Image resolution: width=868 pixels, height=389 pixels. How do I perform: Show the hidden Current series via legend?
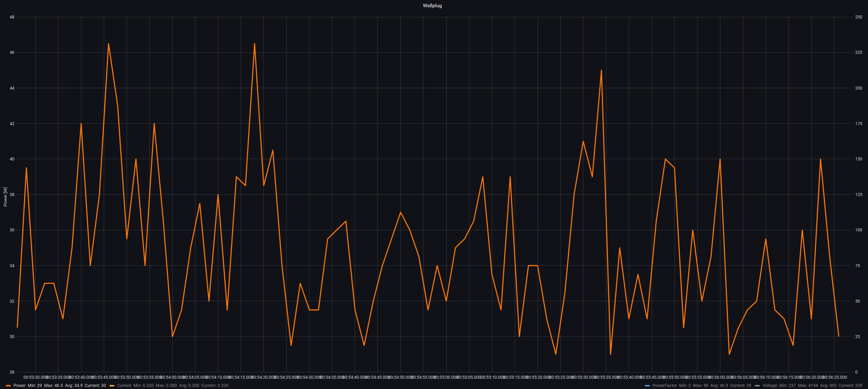(x=124, y=386)
